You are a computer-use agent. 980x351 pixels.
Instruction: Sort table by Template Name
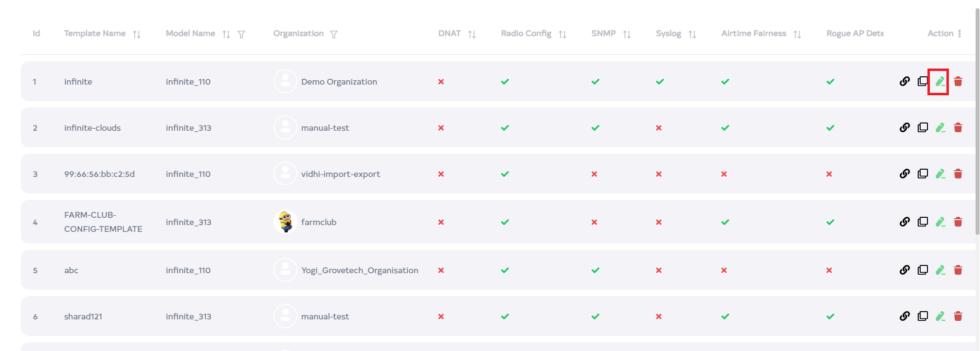pos(137,34)
